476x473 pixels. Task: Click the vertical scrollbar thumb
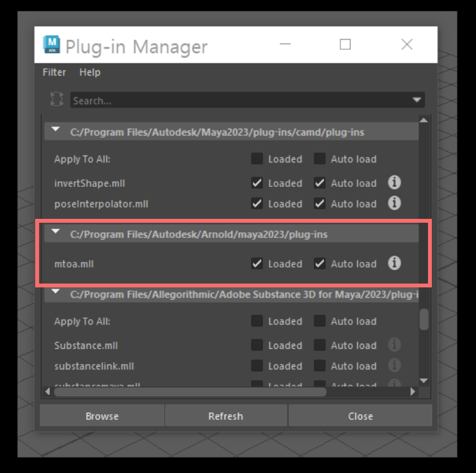(x=424, y=319)
